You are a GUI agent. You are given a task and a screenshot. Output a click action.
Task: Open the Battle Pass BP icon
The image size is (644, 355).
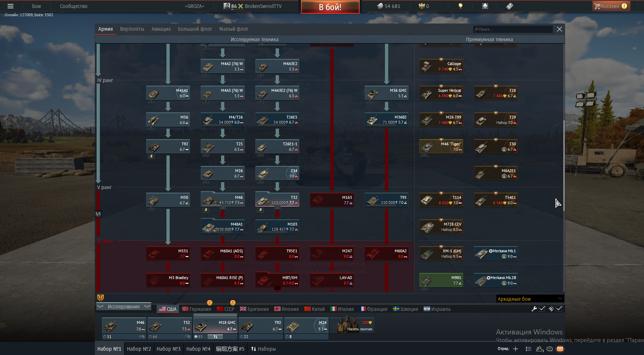coord(510,6)
